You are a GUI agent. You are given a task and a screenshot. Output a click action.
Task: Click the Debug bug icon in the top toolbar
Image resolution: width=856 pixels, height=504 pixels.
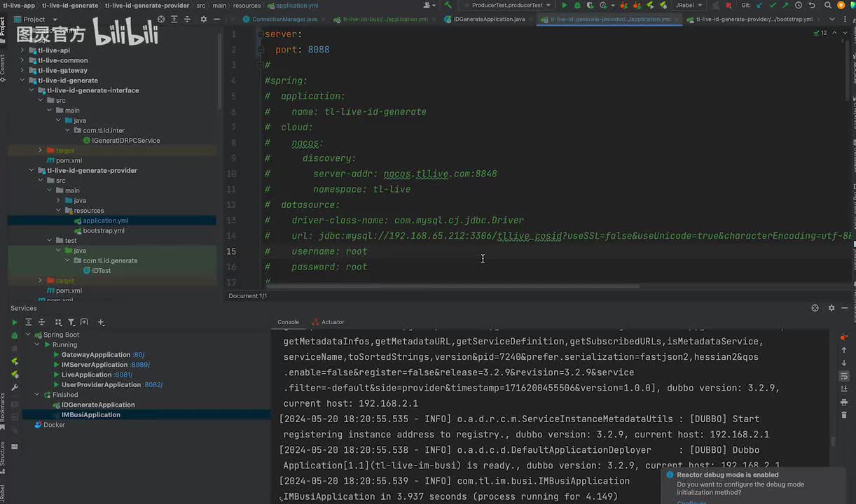[577, 6]
